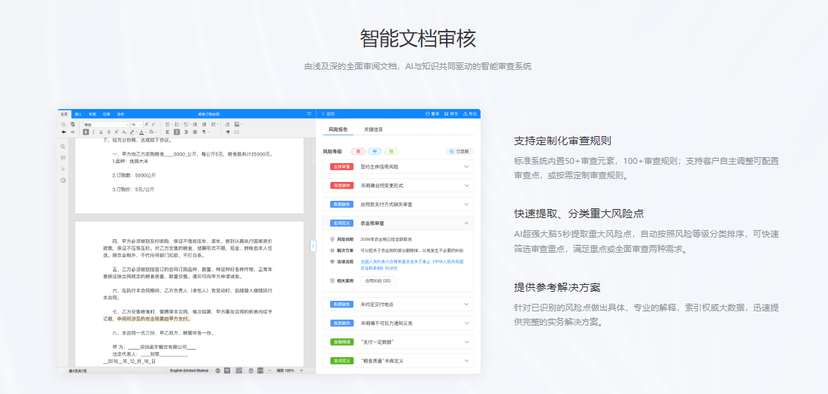The width and height of the screenshot is (828, 394).
Task: Open the font name dropdown
Action: coord(106,125)
